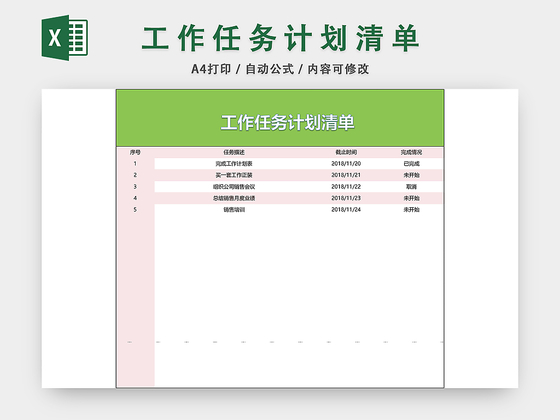Select the deadline cell 2018/11/21
The height and width of the screenshot is (420, 560).
pyautogui.click(x=346, y=175)
